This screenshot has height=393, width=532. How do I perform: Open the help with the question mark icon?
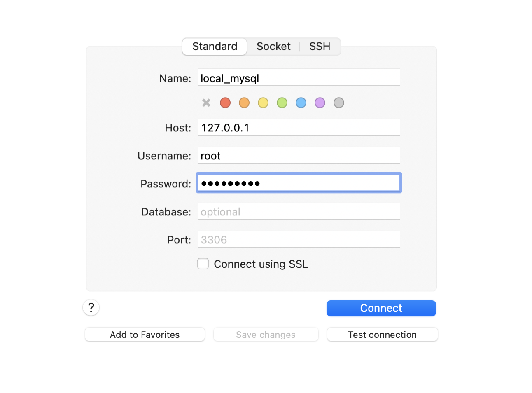tap(91, 308)
